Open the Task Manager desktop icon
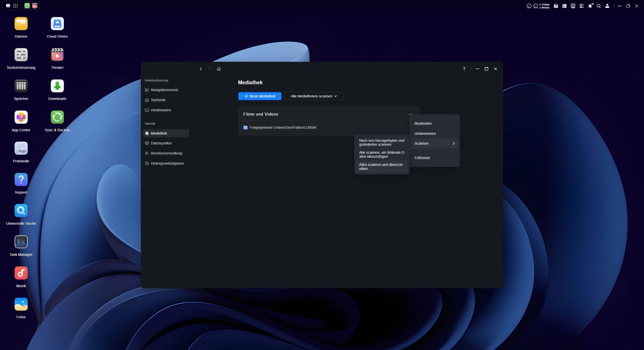This screenshot has width=644, height=350. 21,242
